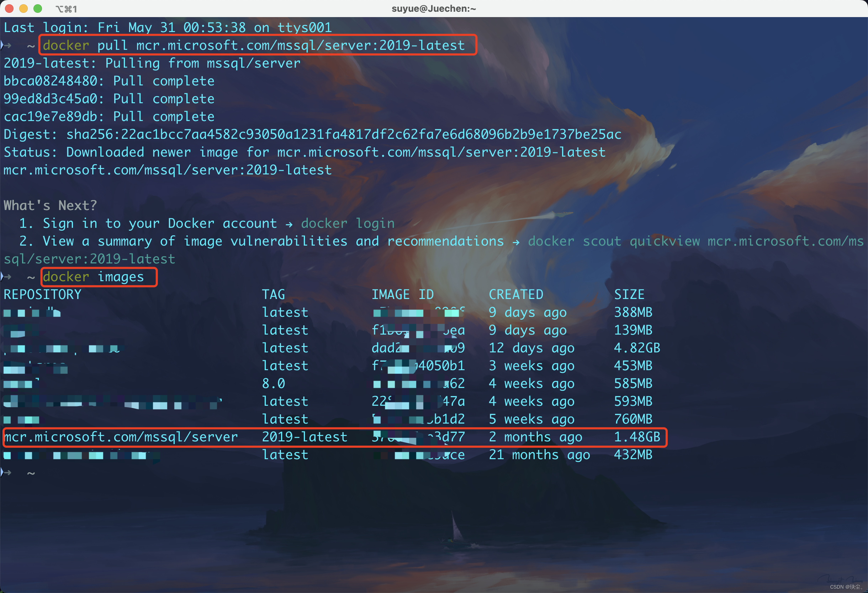Click the 'Last login: Fri May 31' line
868x593 pixels.
[x=168, y=28]
